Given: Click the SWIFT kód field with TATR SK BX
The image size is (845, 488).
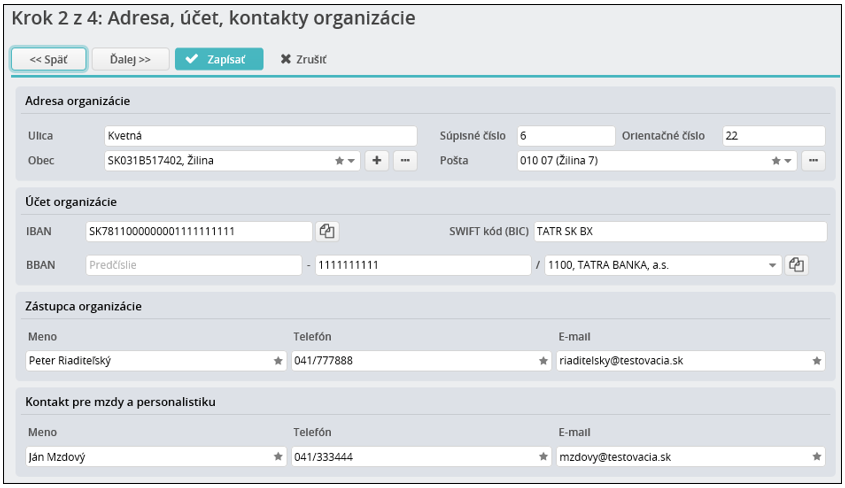Looking at the screenshot, I should tap(680, 231).
